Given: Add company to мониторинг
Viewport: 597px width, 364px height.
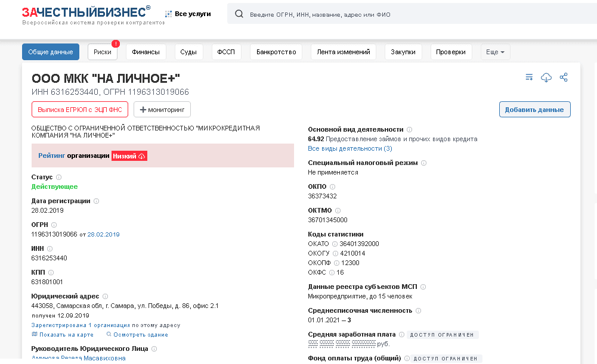Looking at the screenshot, I should point(162,110).
